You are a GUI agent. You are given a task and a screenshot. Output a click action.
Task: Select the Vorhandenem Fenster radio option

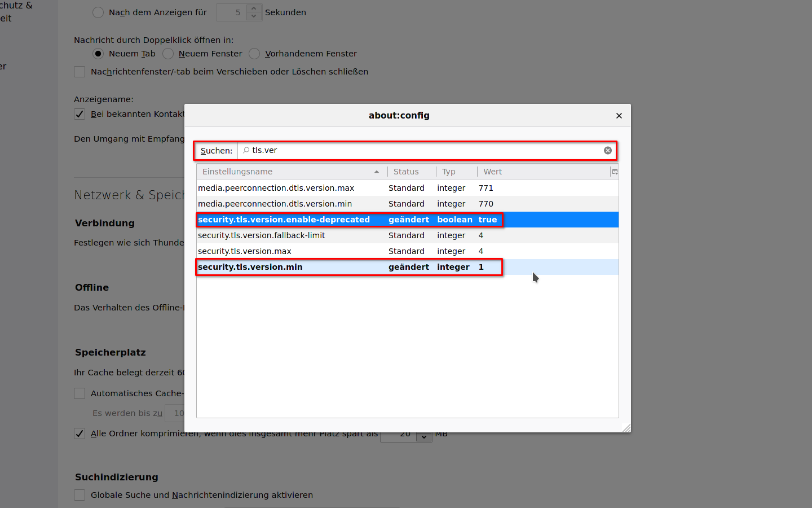coord(254,54)
